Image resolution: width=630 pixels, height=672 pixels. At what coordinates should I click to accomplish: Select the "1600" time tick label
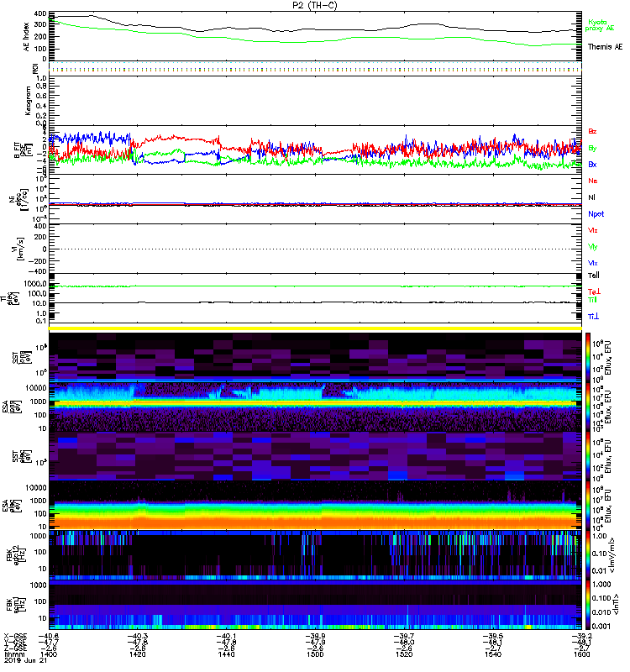click(581, 654)
